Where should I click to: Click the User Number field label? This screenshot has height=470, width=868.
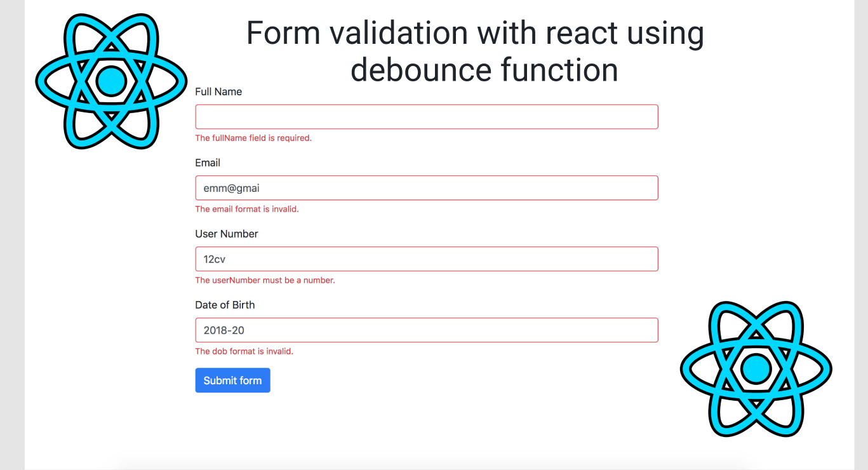[226, 234]
